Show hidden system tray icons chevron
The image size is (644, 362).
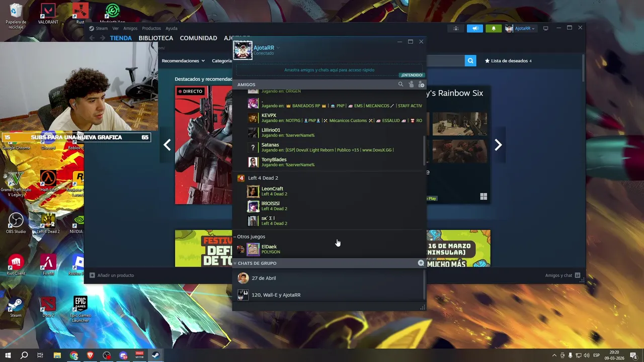(x=554, y=355)
